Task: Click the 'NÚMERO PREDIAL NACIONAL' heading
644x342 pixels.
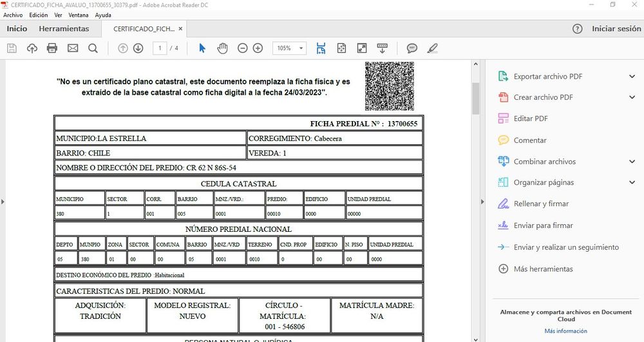Action: pos(238,229)
